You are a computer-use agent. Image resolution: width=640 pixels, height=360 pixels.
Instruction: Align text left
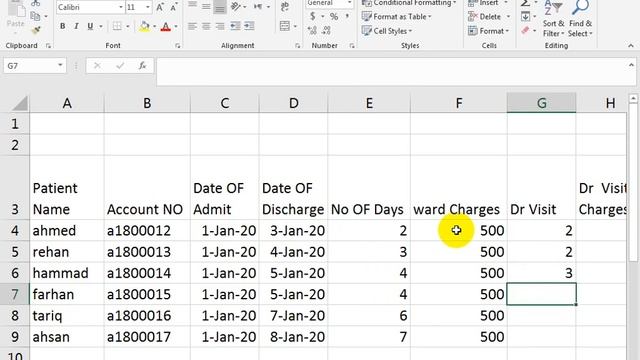(x=192, y=27)
